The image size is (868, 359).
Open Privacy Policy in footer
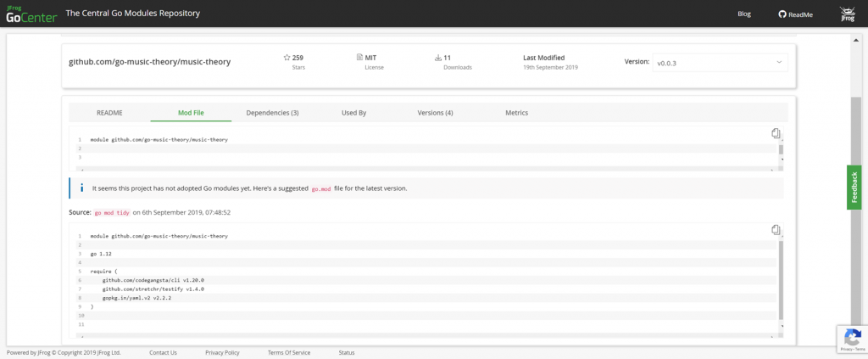point(222,352)
